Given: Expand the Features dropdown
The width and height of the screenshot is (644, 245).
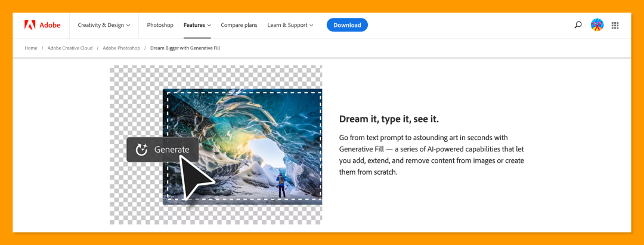Looking at the screenshot, I should click(x=197, y=25).
